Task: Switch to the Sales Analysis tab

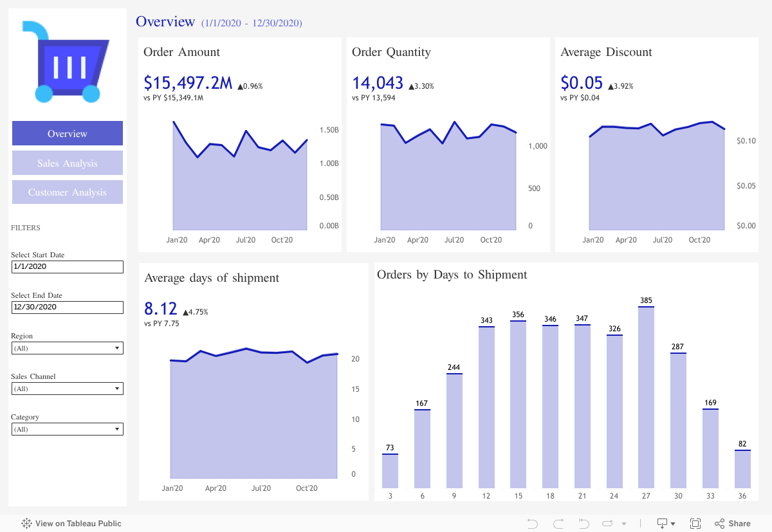Action: (x=67, y=163)
